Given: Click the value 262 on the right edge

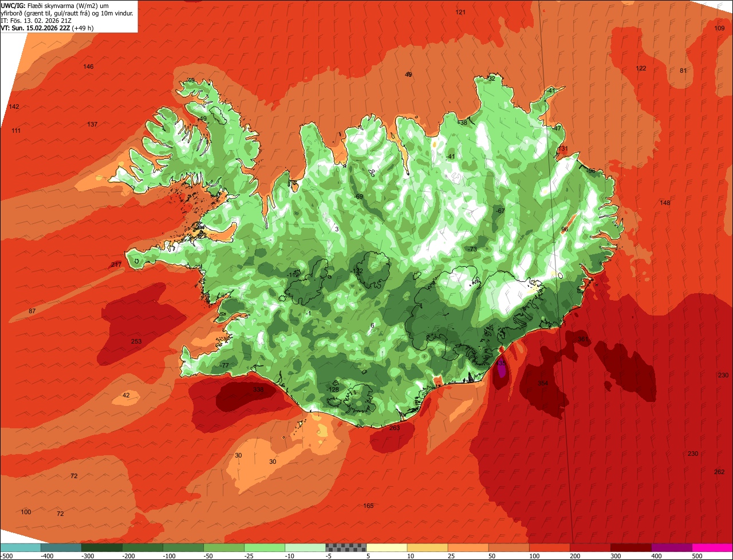Looking at the screenshot, I should 720,472.
